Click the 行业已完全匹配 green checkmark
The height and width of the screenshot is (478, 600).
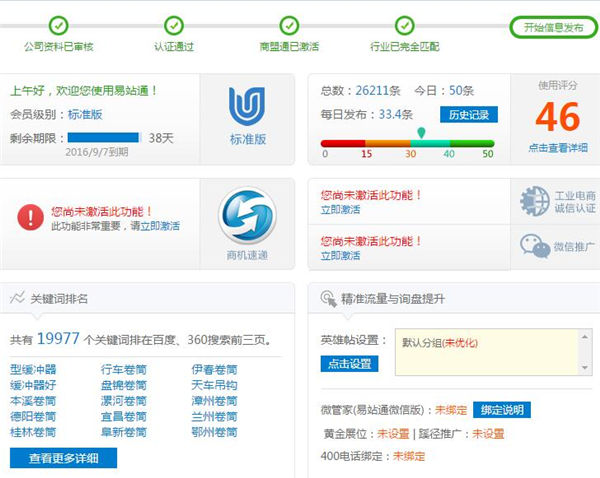tap(405, 25)
